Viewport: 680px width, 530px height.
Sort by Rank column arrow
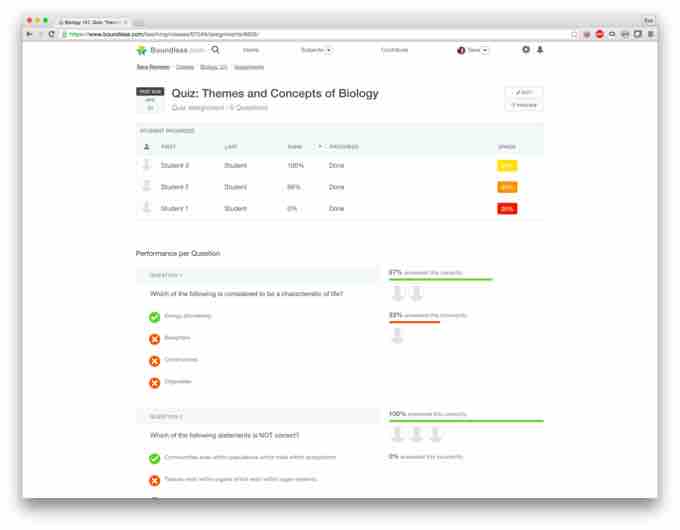coord(320,147)
